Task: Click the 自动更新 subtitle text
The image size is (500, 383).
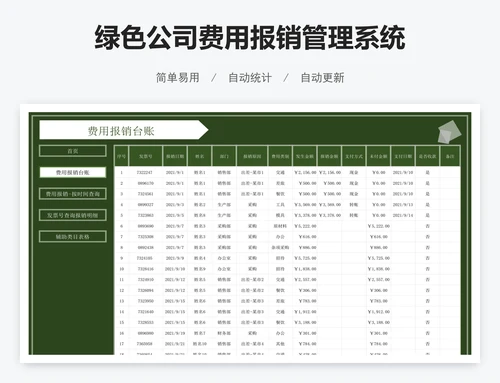Action: click(322, 78)
